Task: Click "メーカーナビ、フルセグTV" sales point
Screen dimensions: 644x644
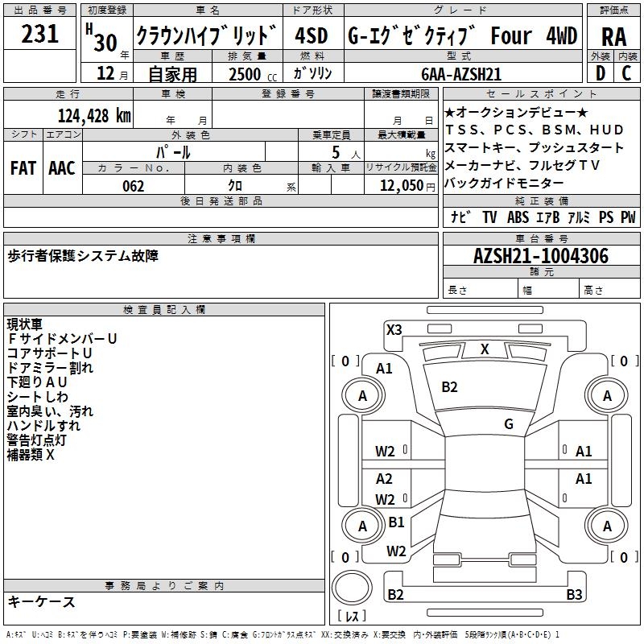Action: [x=522, y=165]
